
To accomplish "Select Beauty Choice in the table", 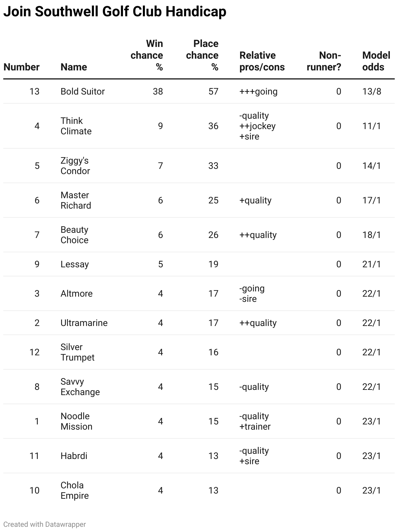I will (x=74, y=235).
